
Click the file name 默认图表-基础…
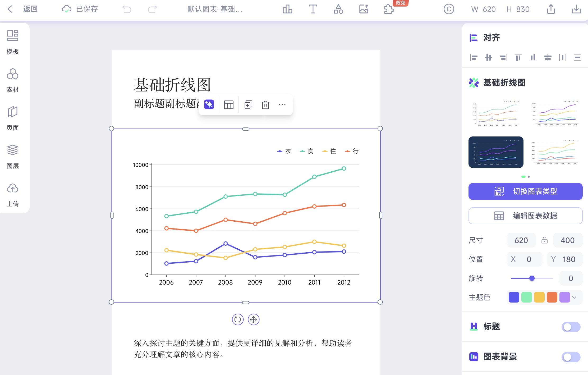[x=215, y=9]
